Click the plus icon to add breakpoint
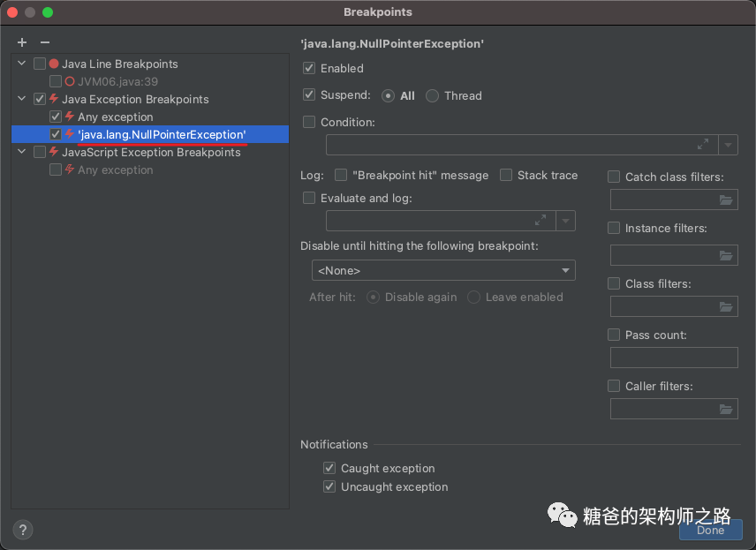The height and width of the screenshot is (550, 756). pos(22,42)
